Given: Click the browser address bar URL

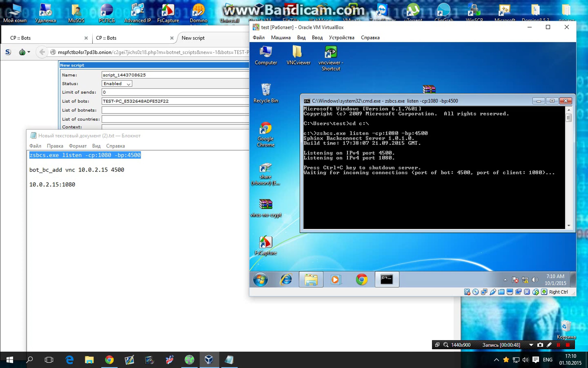Looking at the screenshot, I should (x=153, y=52).
